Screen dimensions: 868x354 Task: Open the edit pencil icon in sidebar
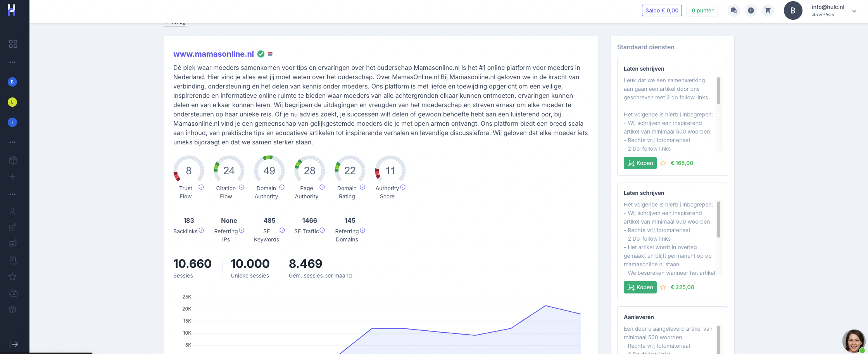point(12,227)
